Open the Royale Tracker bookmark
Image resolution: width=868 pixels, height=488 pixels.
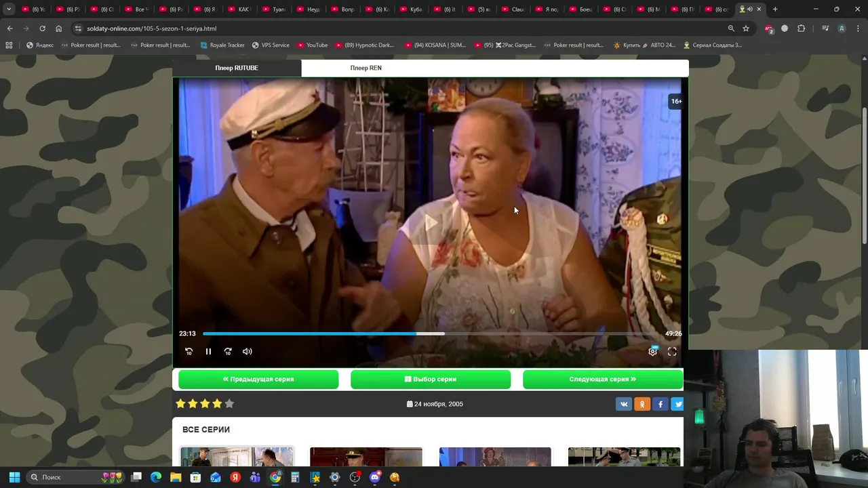point(222,45)
